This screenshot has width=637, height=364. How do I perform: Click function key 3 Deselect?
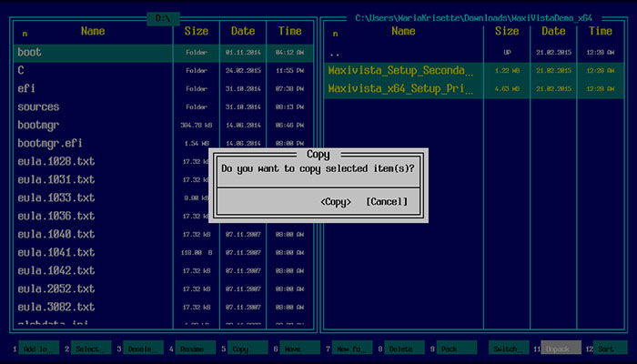tap(143, 349)
